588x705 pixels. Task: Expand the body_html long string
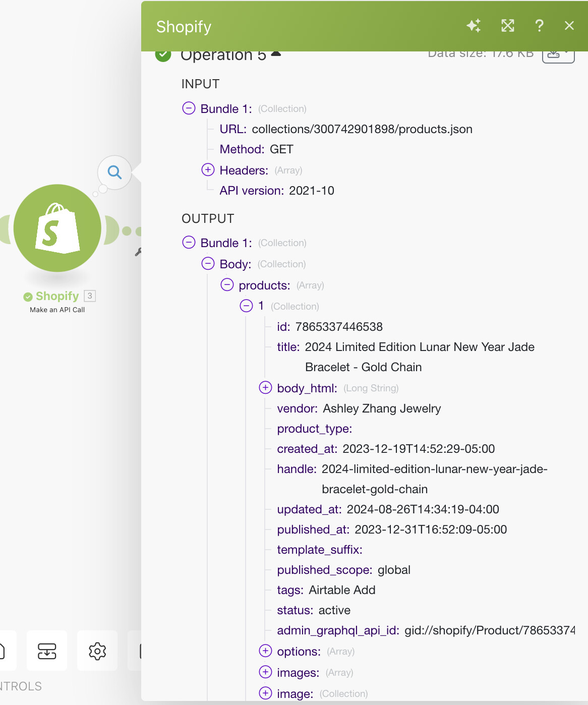[265, 387]
